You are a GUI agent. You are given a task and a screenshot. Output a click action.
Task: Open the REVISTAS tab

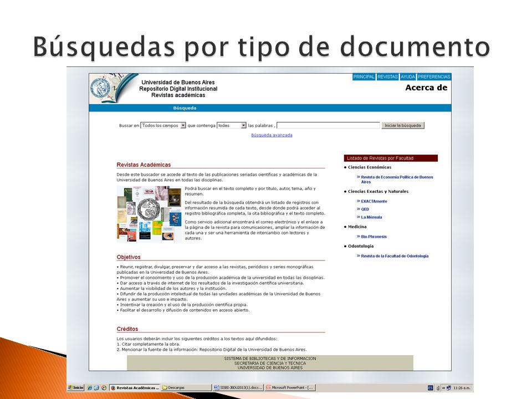(387, 76)
